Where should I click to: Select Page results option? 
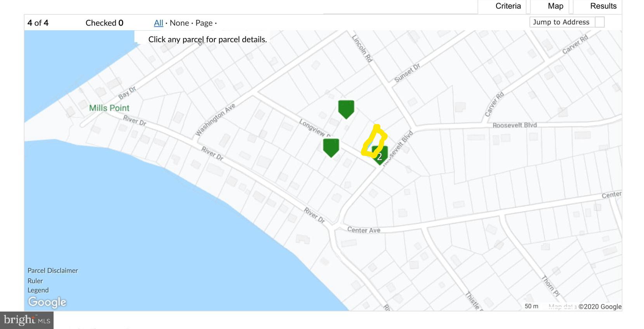tap(204, 23)
